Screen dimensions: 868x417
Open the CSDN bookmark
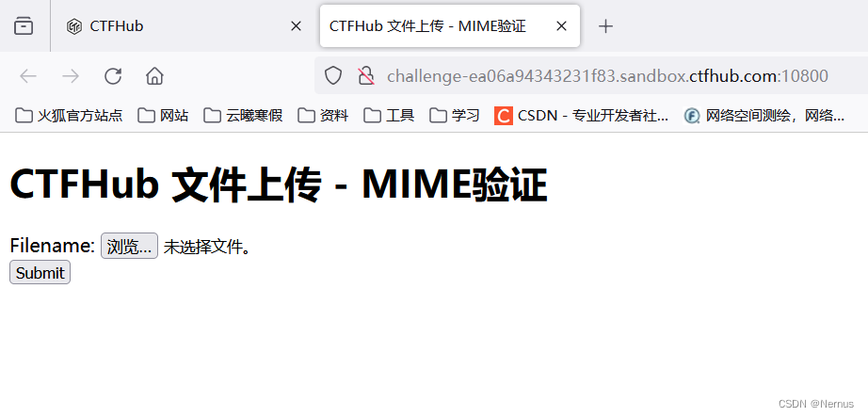point(581,115)
